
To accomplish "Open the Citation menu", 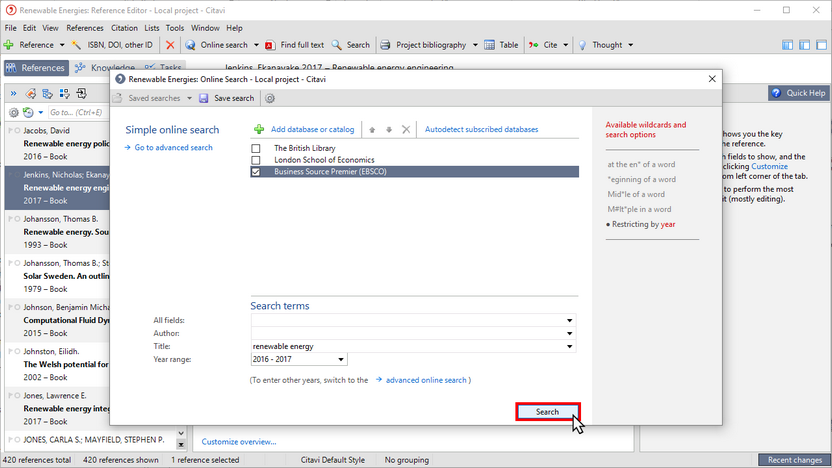I will point(124,28).
